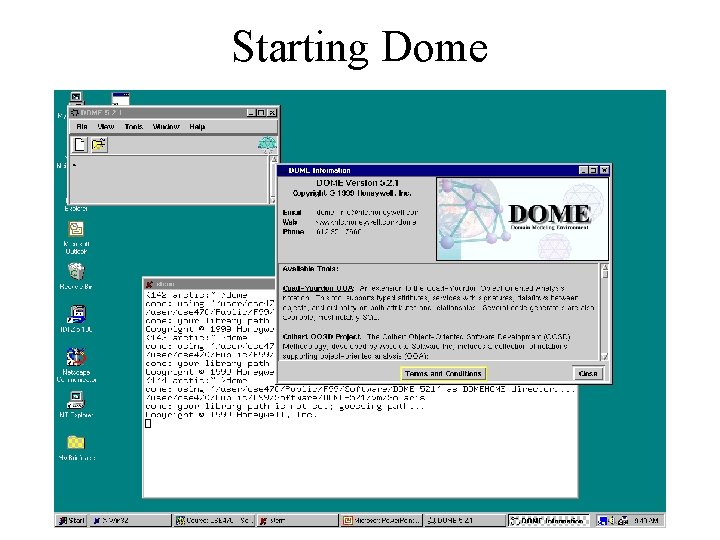Open the Window menu in the DOME window
The image size is (720, 540).
[x=166, y=127]
